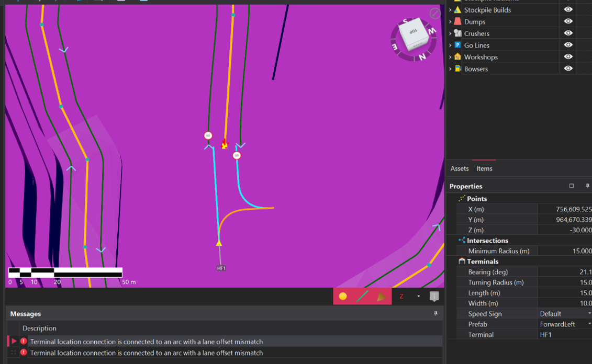Click the view orientation cube TOP face
Viewport: 592px width, 364px height.
click(414, 32)
